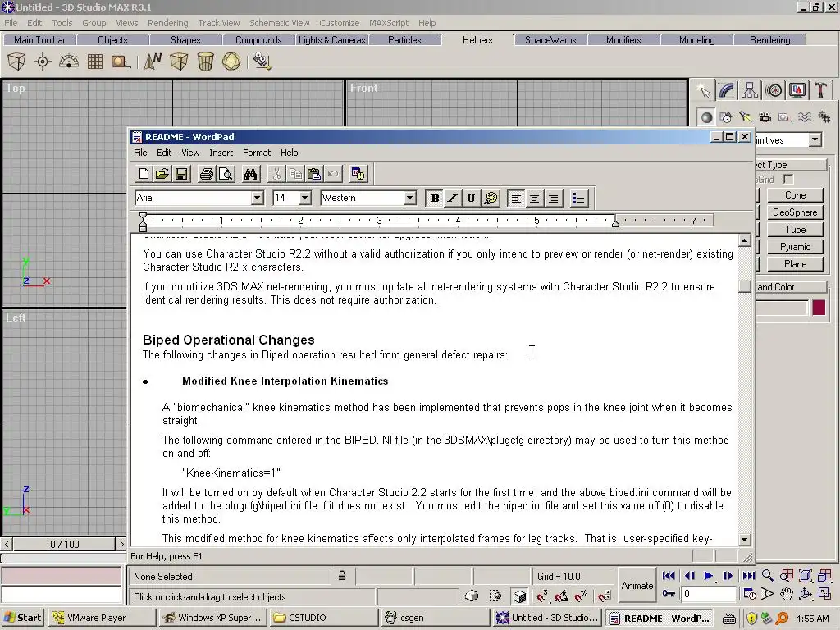840x630 pixels.
Task: Select the Compass helper icon
Action: click(x=153, y=62)
